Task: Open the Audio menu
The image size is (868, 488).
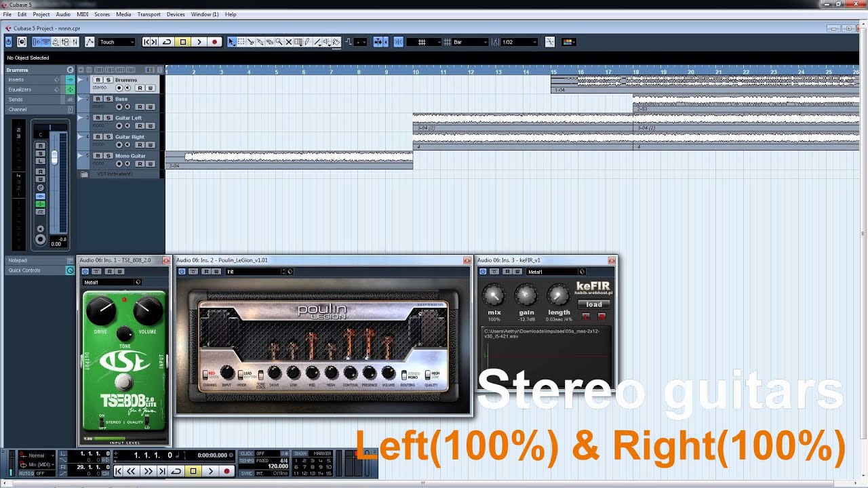Action: (x=63, y=14)
